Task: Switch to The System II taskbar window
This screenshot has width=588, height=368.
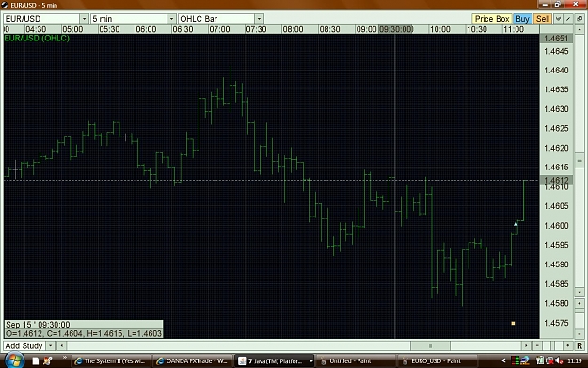Action: [111, 360]
